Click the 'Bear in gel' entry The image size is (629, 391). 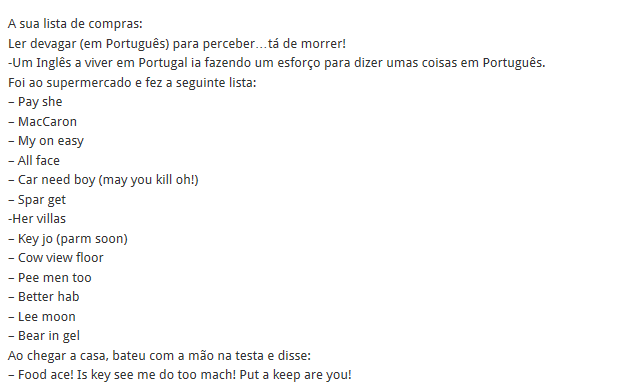tap(44, 336)
